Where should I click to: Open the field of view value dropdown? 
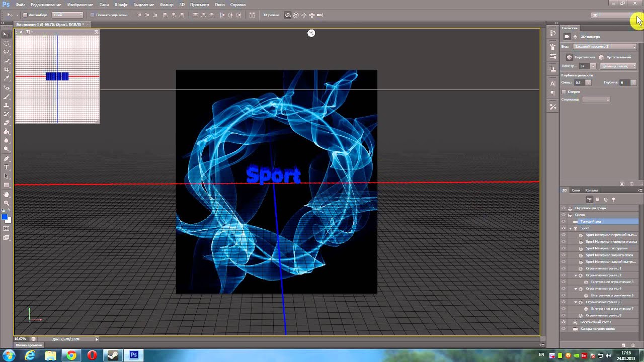(x=593, y=66)
